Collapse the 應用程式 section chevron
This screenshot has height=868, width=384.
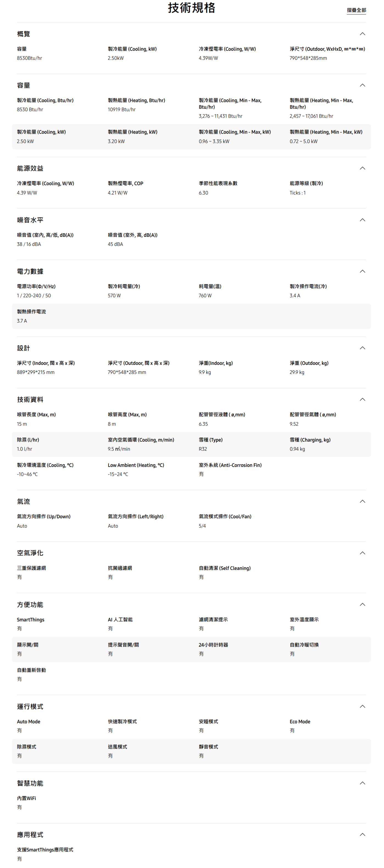point(362,835)
